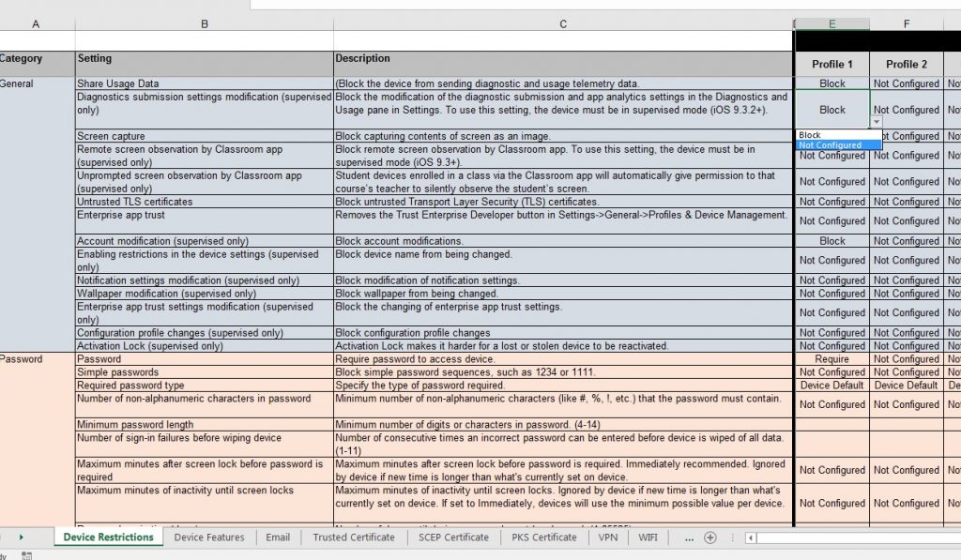Select the "Profile 1" header cell
Viewport: 961px width, 560px height.
click(x=831, y=64)
